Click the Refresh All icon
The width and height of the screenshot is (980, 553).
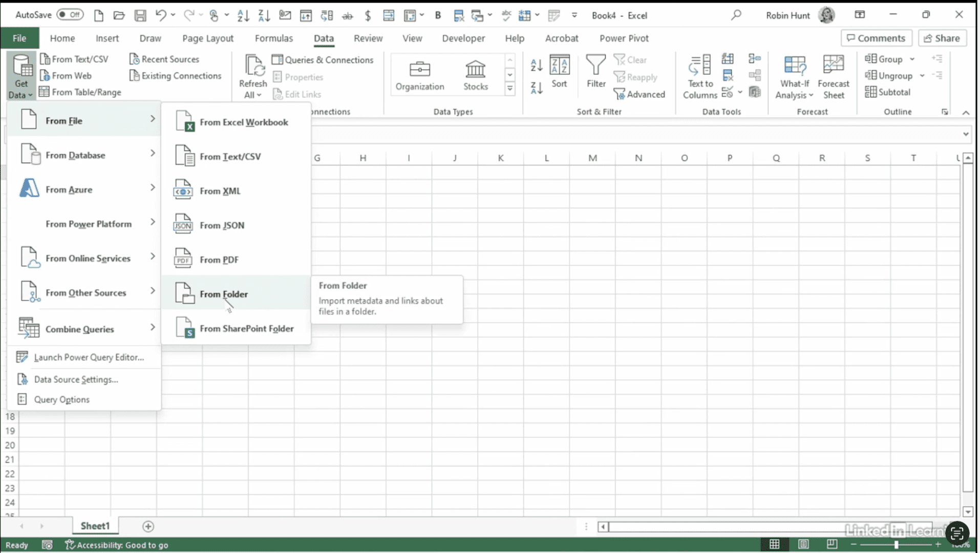pos(254,66)
